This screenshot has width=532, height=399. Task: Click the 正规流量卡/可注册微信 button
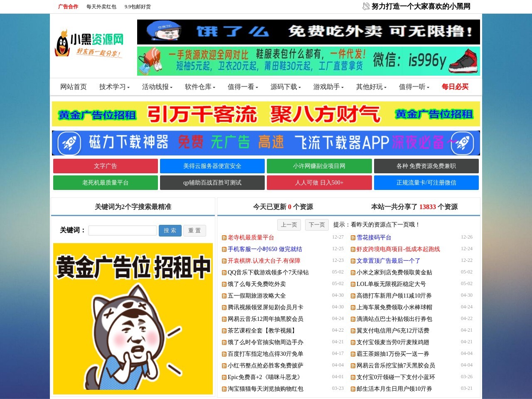coord(426,182)
